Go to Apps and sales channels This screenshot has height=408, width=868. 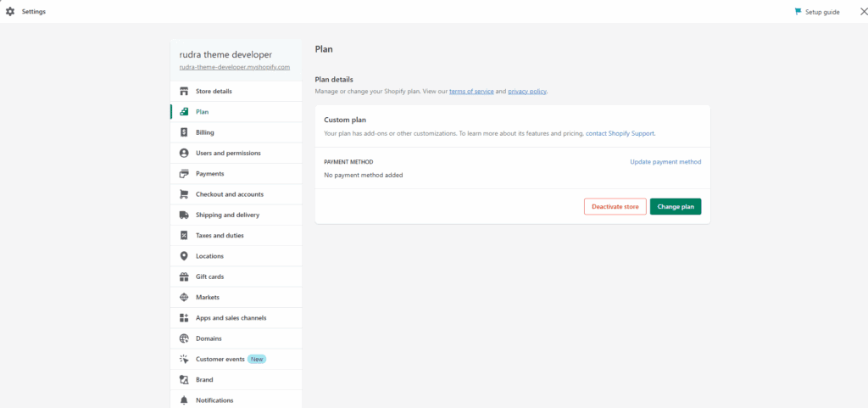231,318
